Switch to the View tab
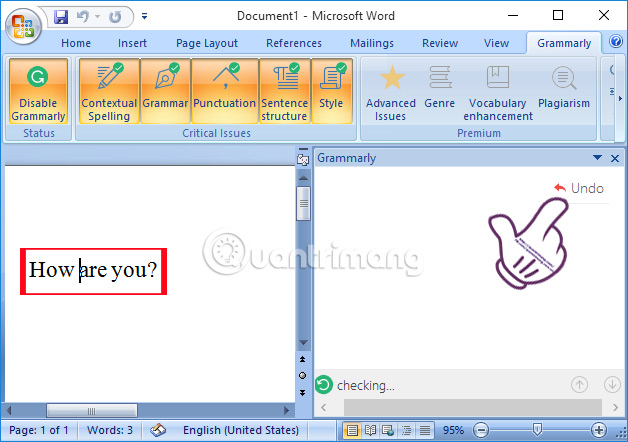Screen dimensions: 628x442 tap(496, 43)
